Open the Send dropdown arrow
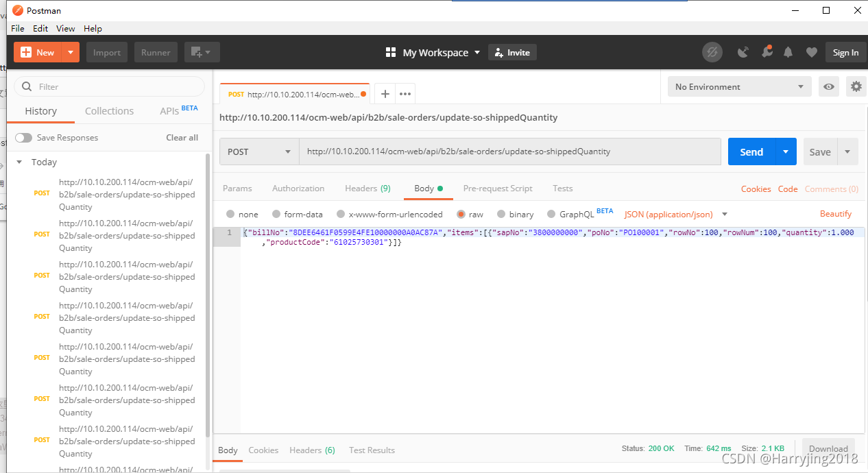The width and height of the screenshot is (868, 473). pos(786,151)
